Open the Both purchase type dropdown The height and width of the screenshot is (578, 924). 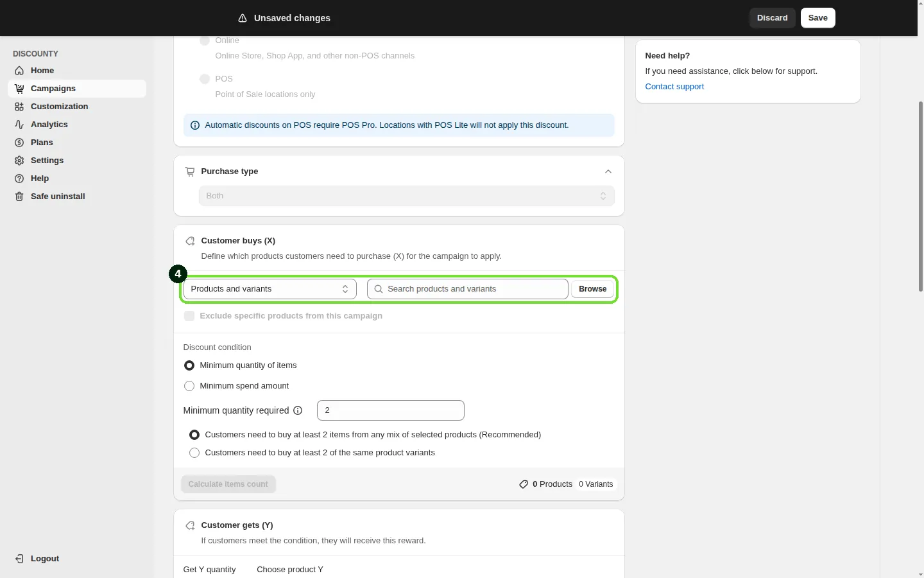point(407,196)
